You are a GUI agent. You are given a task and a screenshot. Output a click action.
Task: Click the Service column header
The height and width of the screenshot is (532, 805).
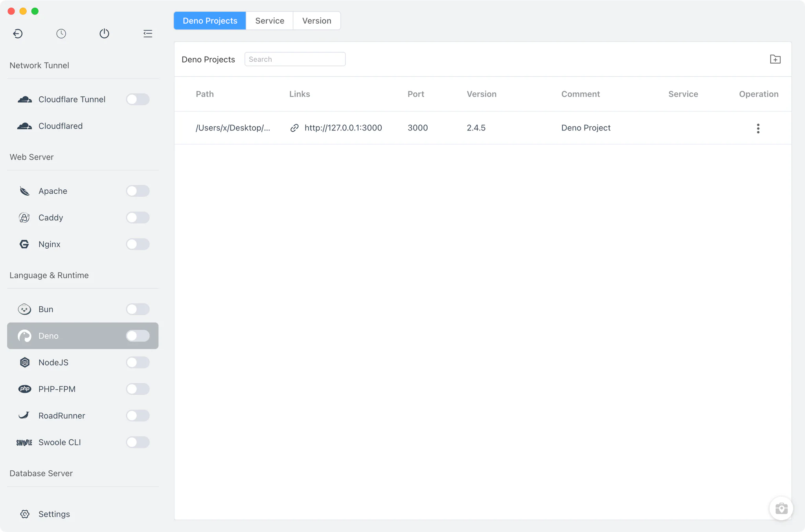click(683, 94)
